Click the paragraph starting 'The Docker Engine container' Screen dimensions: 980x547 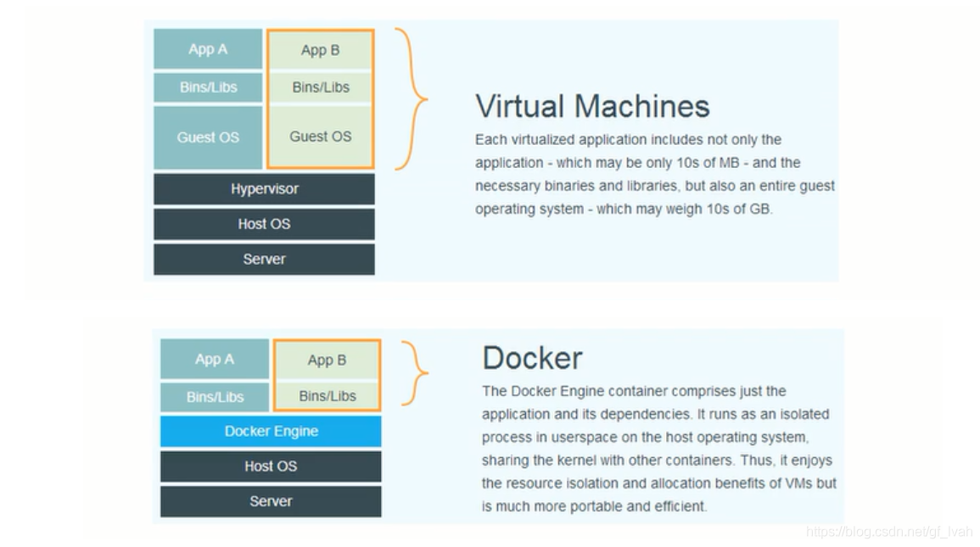click(658, 449)
